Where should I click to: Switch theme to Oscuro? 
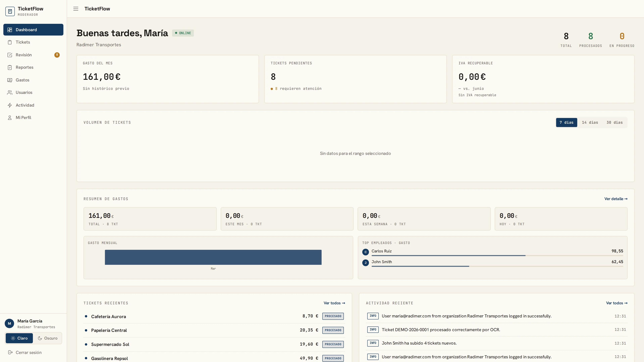pos(47,338)
